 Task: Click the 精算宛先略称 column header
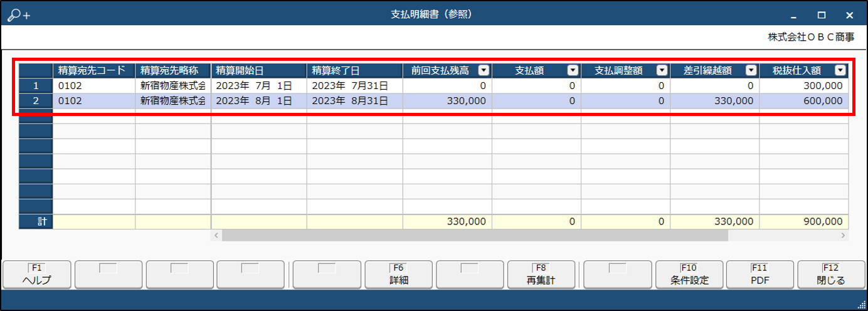173,70
